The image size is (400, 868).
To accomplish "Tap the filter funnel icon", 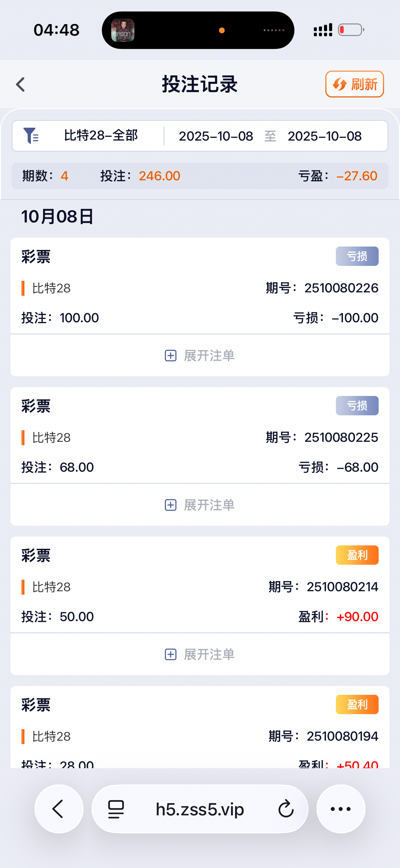I will tap(31, 136).
